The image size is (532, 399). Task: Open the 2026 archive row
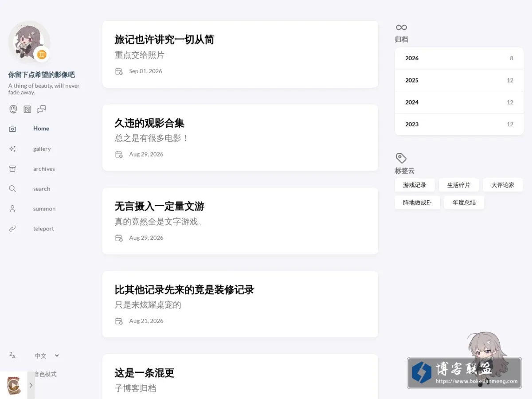(459, 58)
